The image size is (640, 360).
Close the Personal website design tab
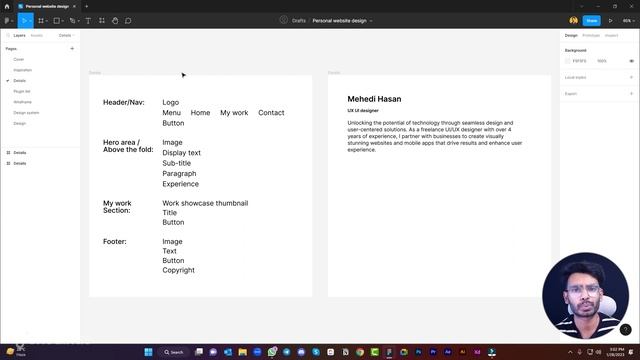click(x=74, y=6)
